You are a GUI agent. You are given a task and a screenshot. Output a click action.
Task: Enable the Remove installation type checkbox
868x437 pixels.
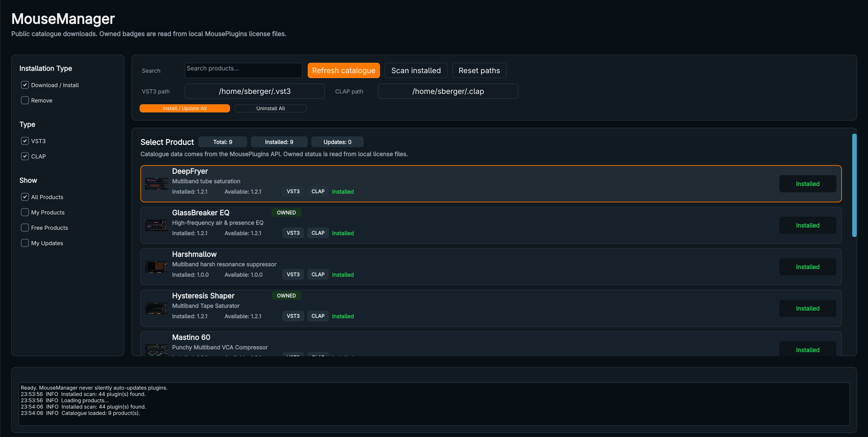click(25, 100)
